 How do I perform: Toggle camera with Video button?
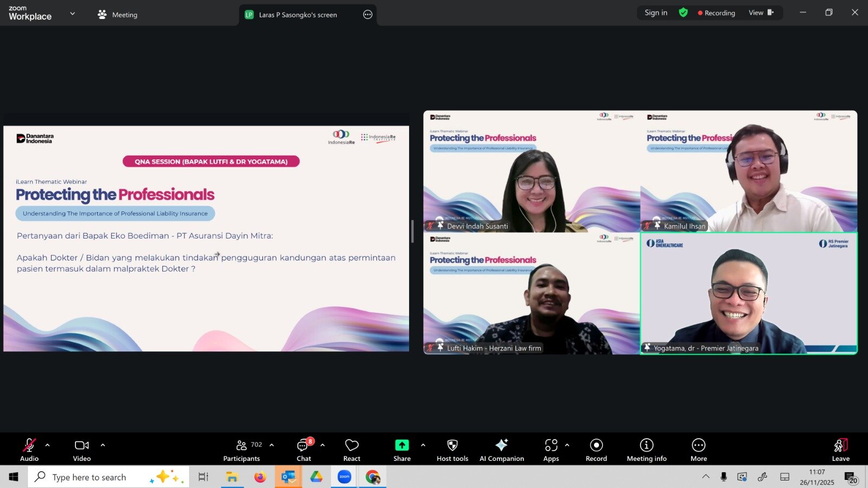point(82,450)
